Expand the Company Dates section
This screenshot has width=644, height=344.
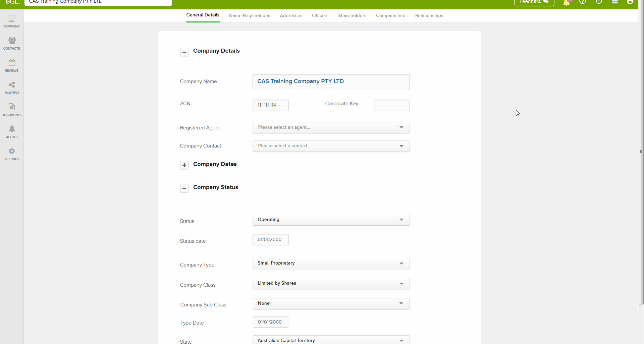tap(184, 165)
